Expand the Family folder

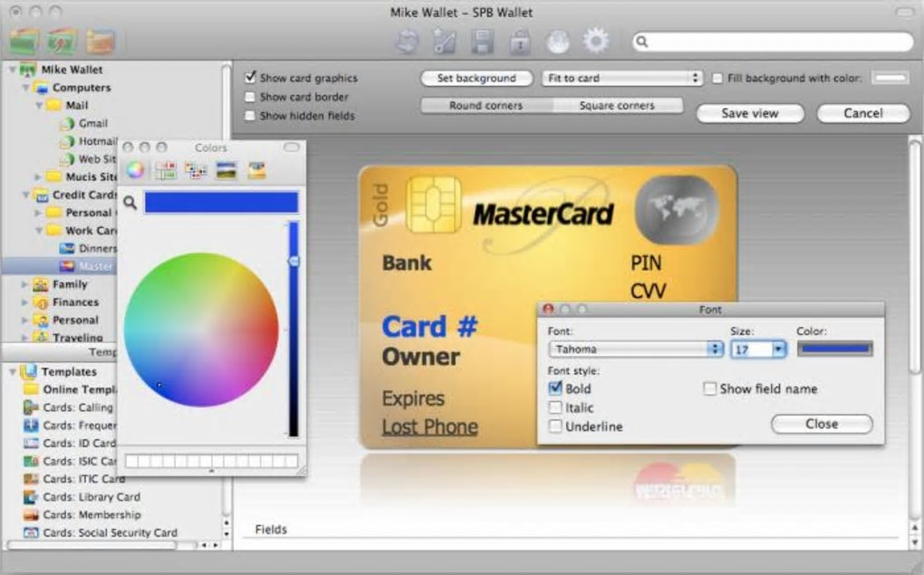pyautogui.click(x=24, y=284)
